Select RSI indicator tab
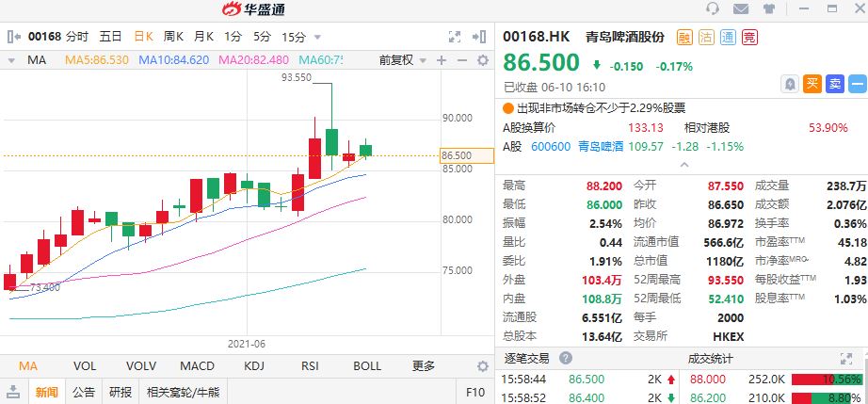868x404 pixels. pyautogui.click(x=310, y=365)
